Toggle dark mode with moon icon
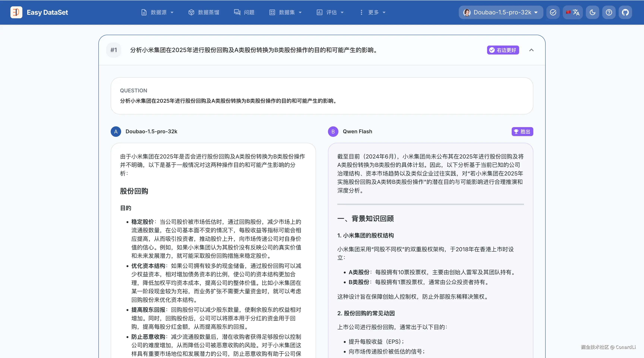This screenshot has width=644, height=358. [593, 12]
